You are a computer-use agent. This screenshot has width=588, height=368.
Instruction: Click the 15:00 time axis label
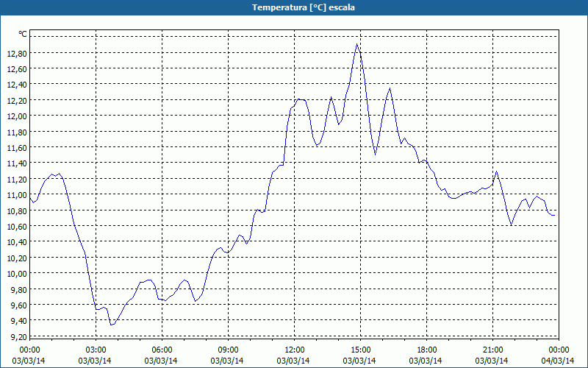pos(360,350)
